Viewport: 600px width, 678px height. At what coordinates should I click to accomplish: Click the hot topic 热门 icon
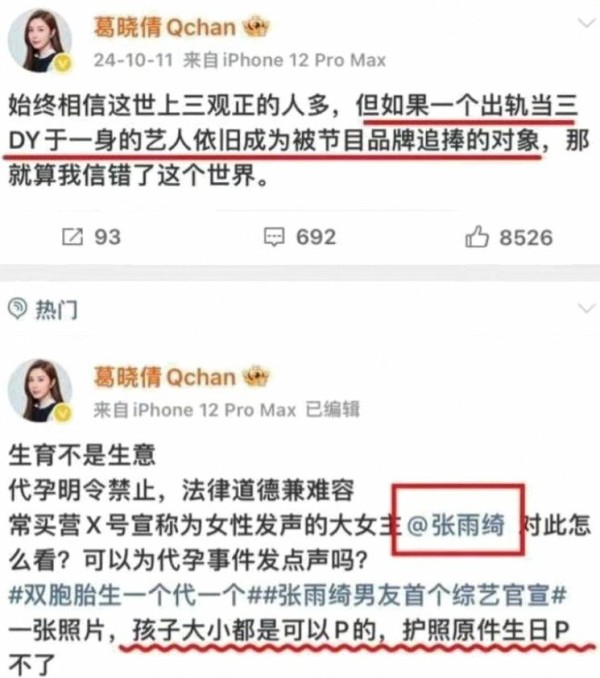pos(18,309)
